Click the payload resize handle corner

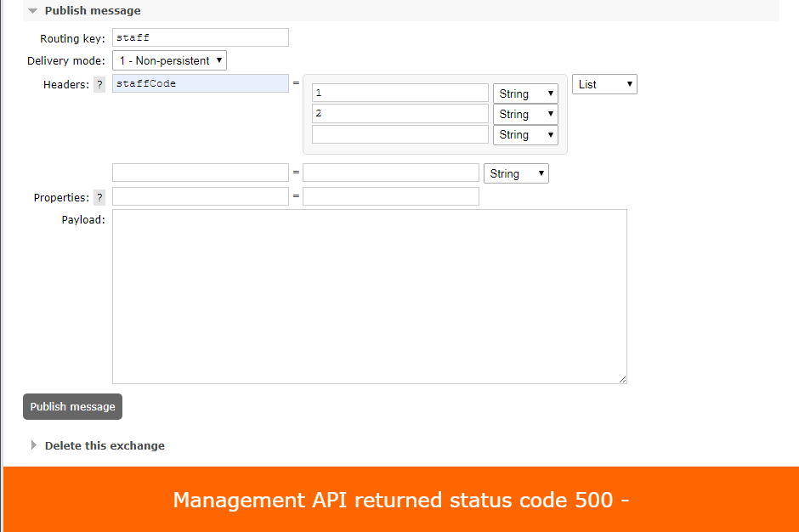(623, 379)
